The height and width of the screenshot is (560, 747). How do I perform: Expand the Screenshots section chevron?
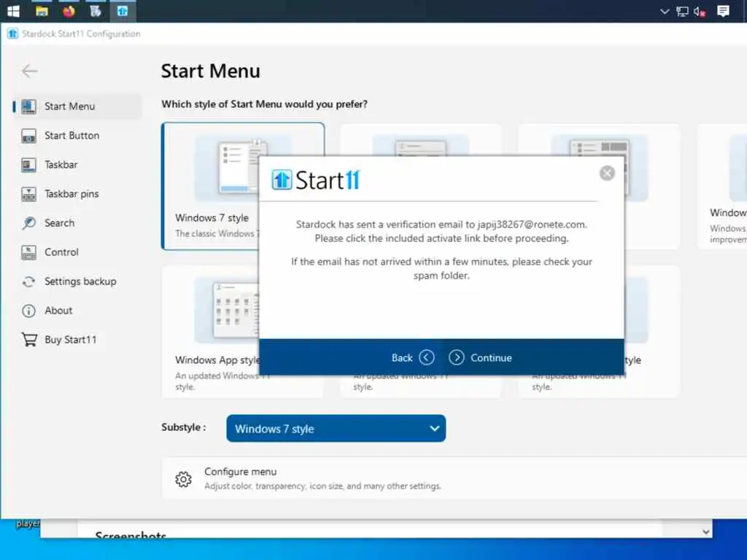tap(705, 532)
